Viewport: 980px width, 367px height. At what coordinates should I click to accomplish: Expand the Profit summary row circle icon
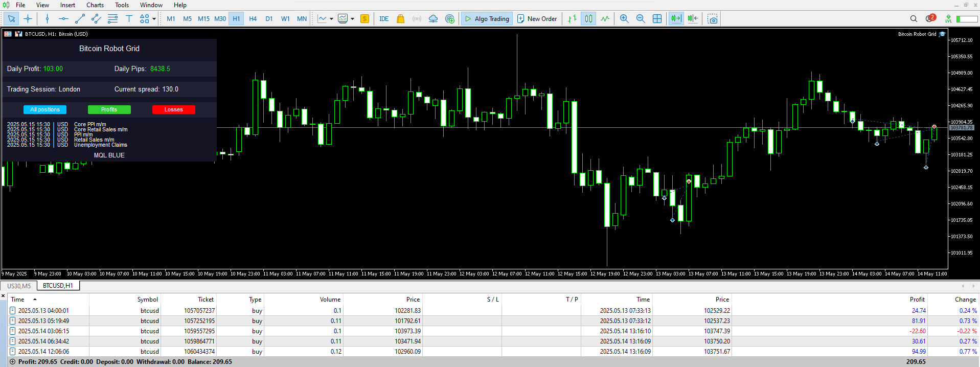[13, 362]
